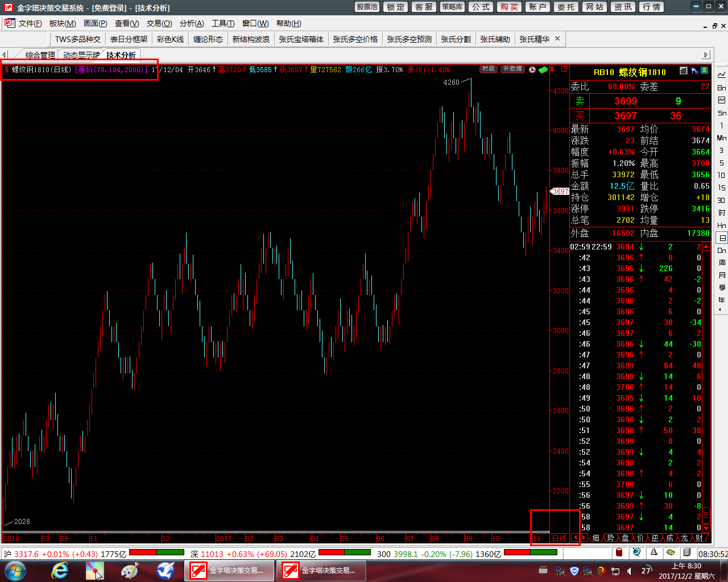Open the paint palette app in taskbar
Screen dimensions: 728x582
point(130,571)
